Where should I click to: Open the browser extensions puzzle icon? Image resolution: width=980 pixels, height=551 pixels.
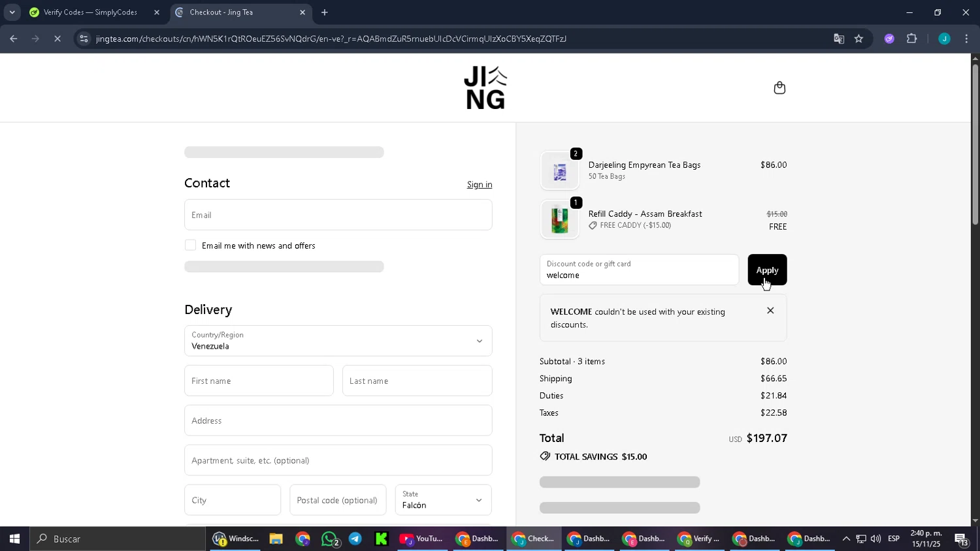pos(912,39)
